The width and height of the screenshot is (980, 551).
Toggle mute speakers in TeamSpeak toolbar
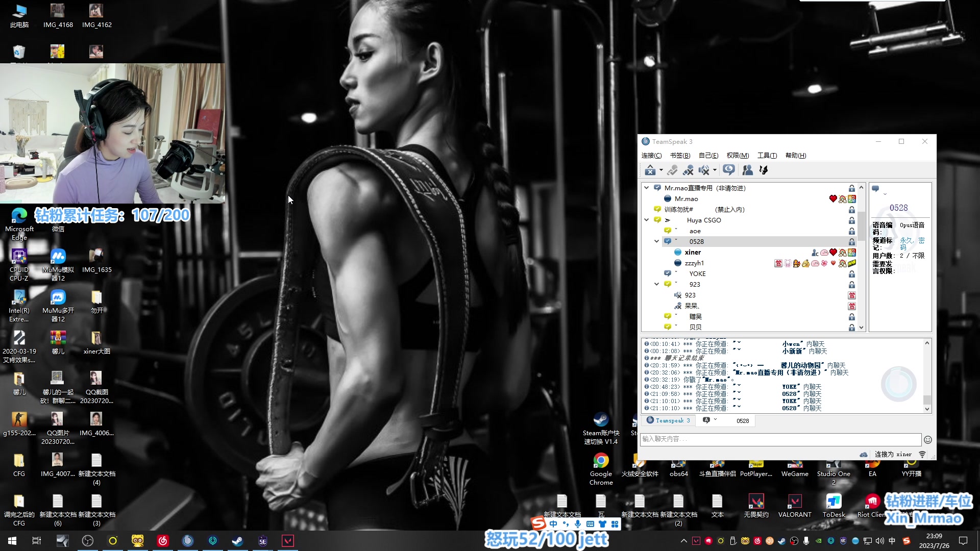coord(704,170)
